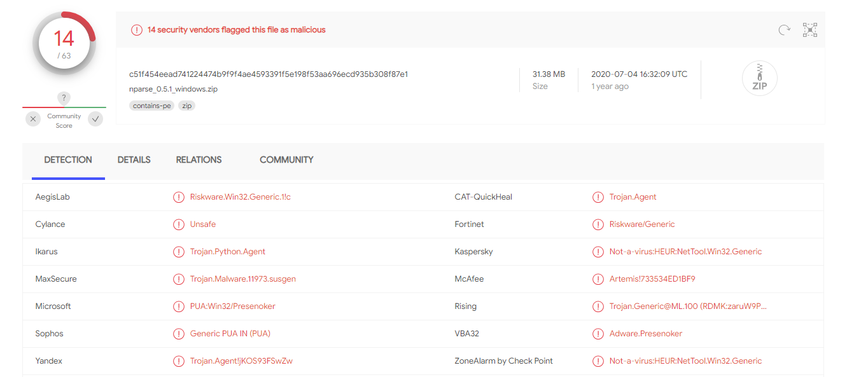Click the AegisLab vendor name
This screenshot has width=868, height=377.
click(53, 197)
